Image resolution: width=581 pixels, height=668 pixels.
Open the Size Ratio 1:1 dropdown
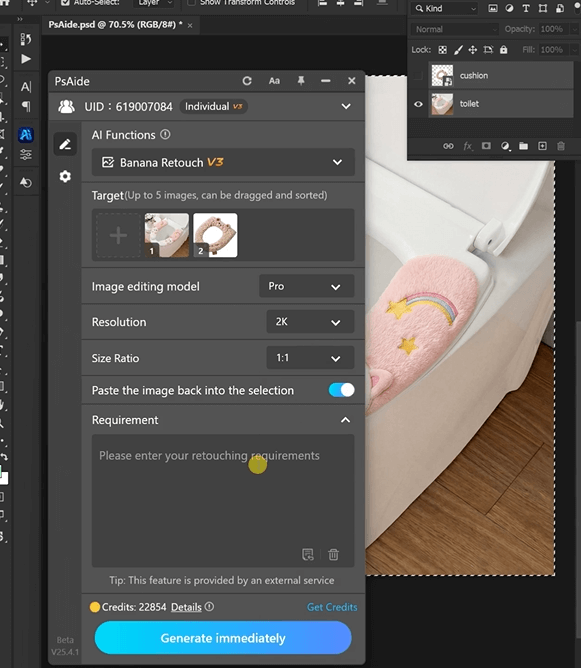pyautogui.click(x=310, y=358)
